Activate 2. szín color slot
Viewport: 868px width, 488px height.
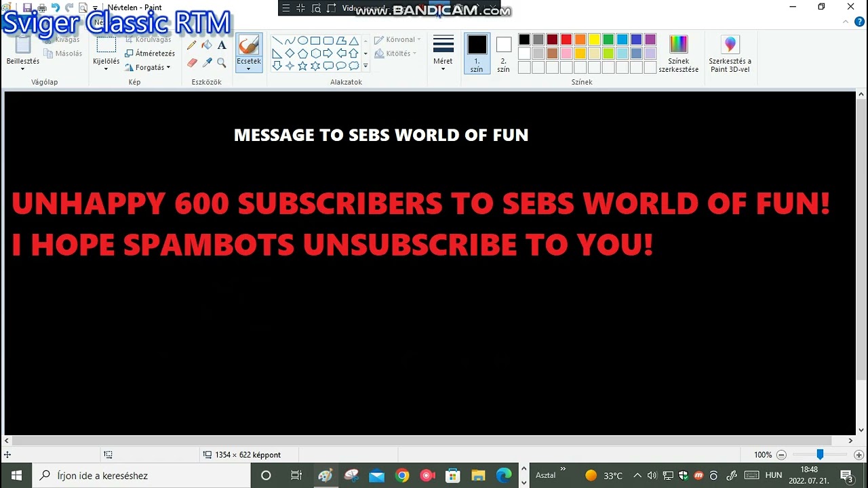503,54
